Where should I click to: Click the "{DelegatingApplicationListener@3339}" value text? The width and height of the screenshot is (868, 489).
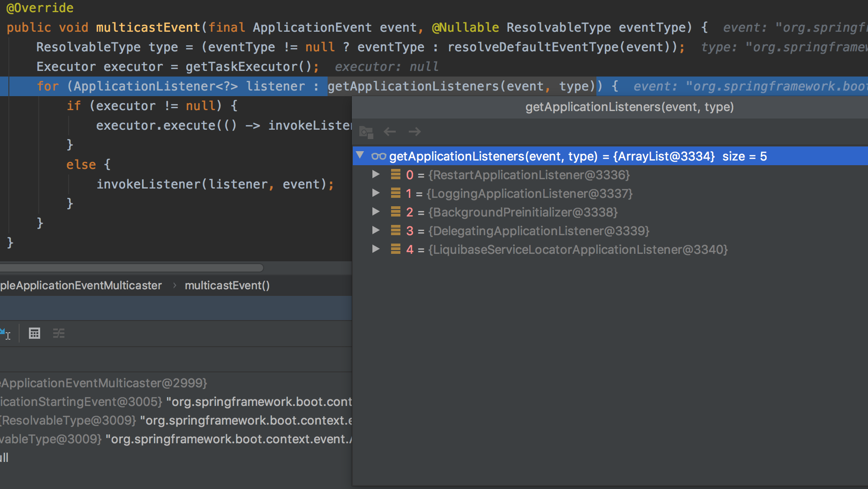tap(539, 231)
